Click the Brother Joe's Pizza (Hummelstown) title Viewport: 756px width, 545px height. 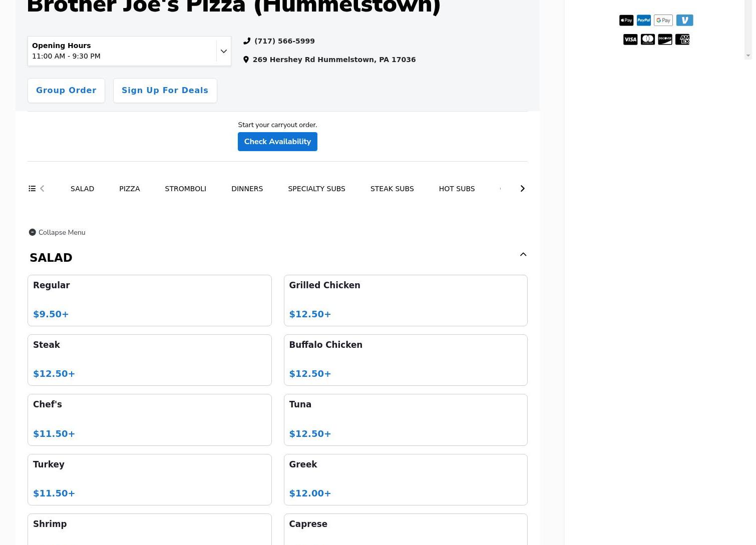click(234, 7)
